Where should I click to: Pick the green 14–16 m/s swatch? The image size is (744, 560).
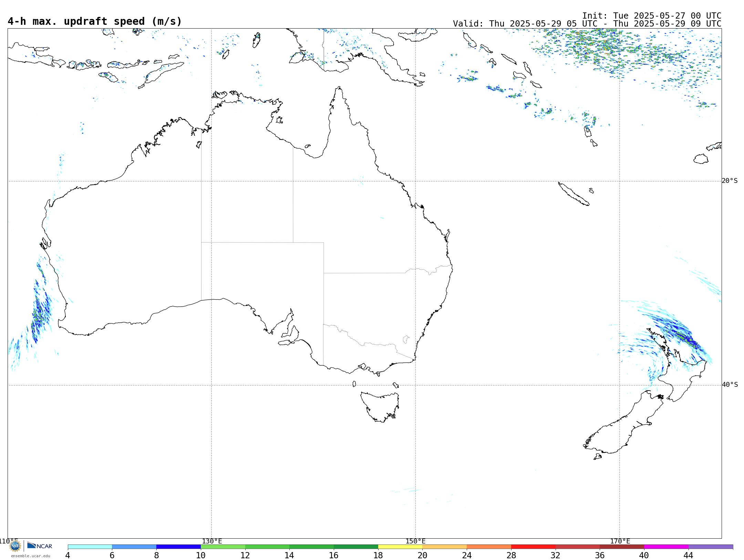(312, 547)
